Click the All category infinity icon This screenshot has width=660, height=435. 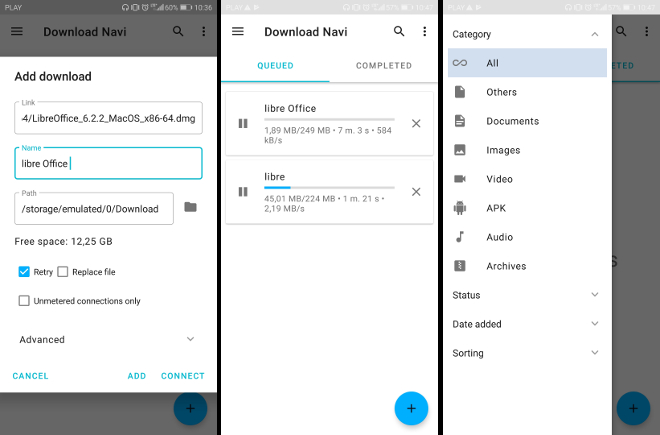pos(460,63)
